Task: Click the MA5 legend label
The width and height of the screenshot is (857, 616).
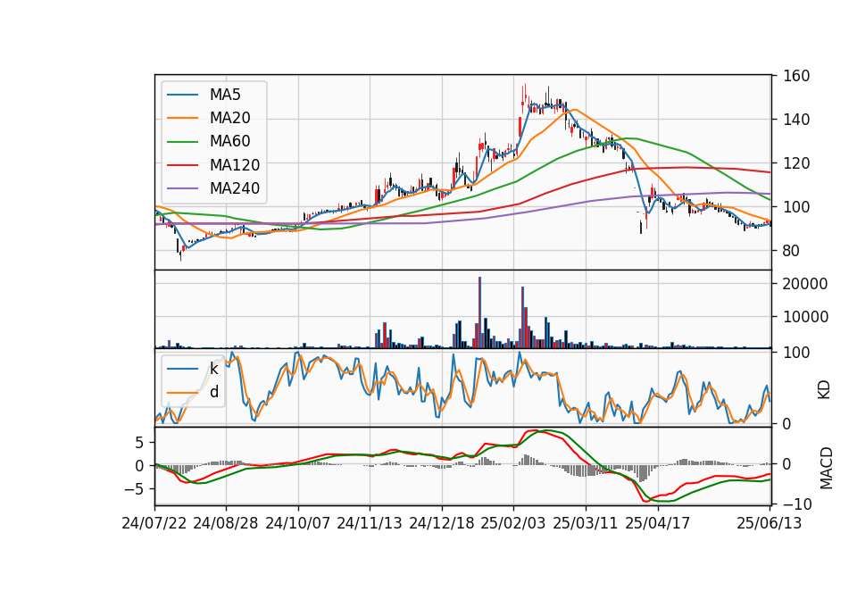Action: [225, 95]
